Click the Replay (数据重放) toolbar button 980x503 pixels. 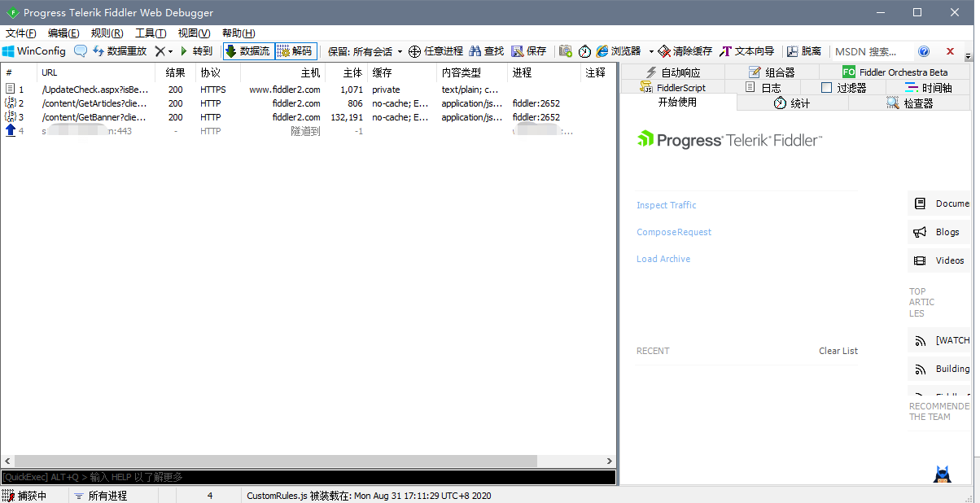[120, 51]
